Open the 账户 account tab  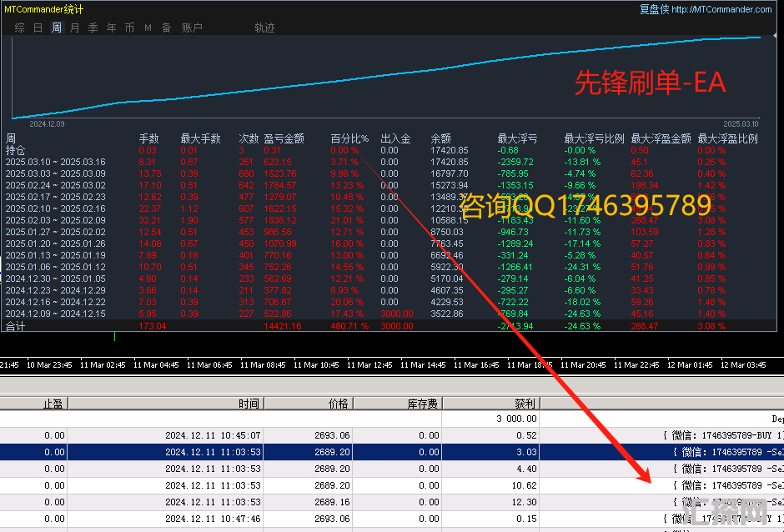[x=192, y=28]
